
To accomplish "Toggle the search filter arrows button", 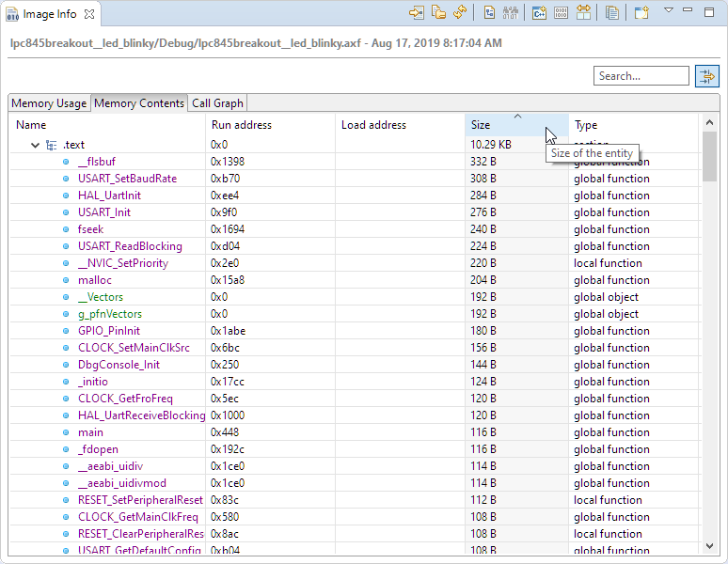I will tap(706, 76).
